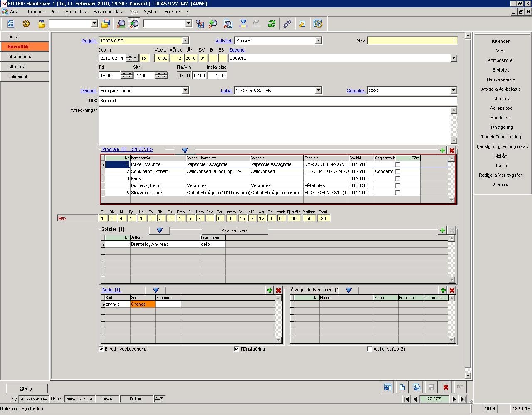Check Rött box for Ravel, Maurice row

[x=398, y=165]
